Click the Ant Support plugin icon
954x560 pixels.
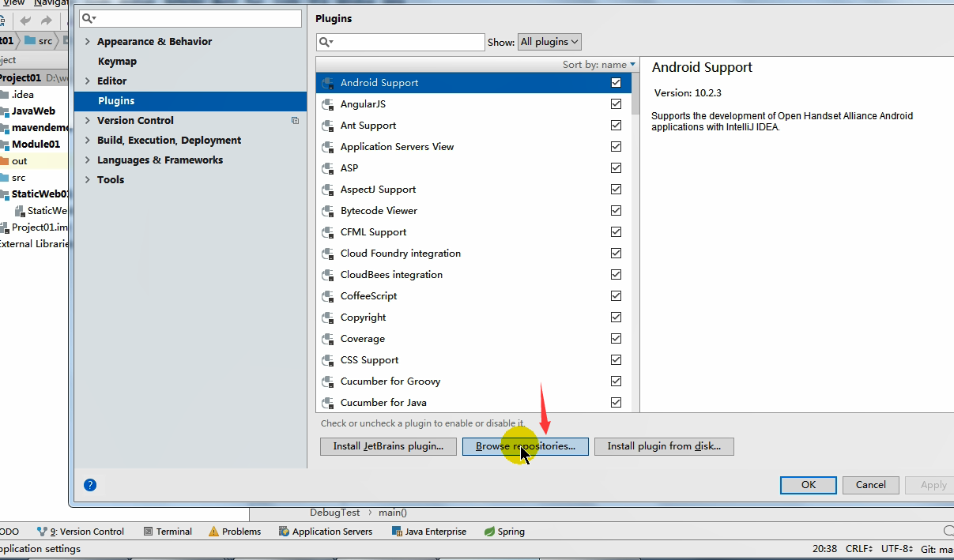pyautogui.click(x=328, y=126)
